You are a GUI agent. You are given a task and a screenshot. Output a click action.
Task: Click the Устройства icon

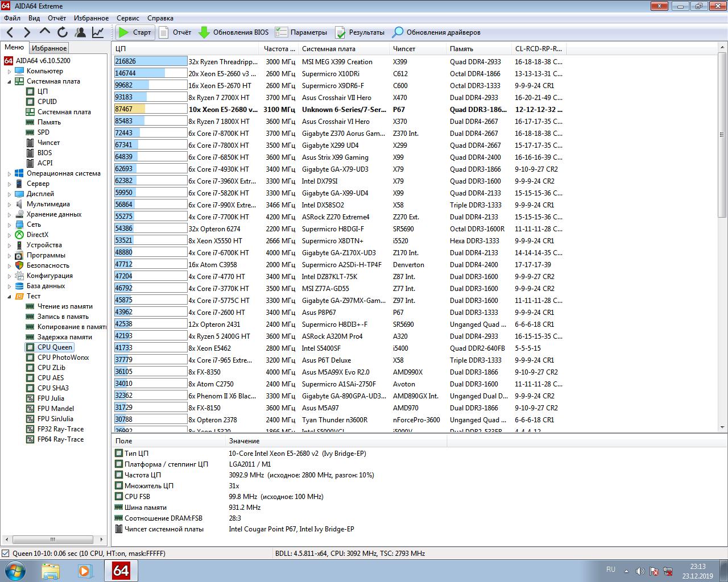tap(19, 245)
